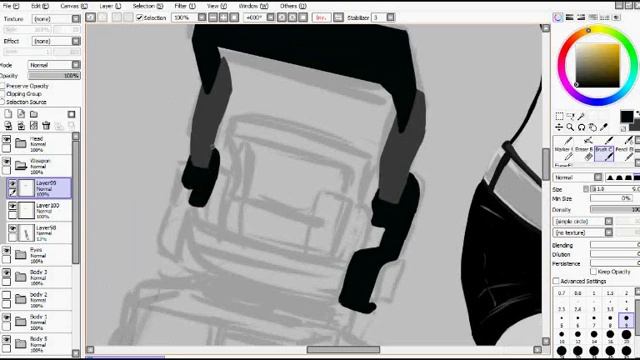Zoom in with the plus button
This screenshot has width=640, height=360.
pyautogui.click(x=224, y=18)
